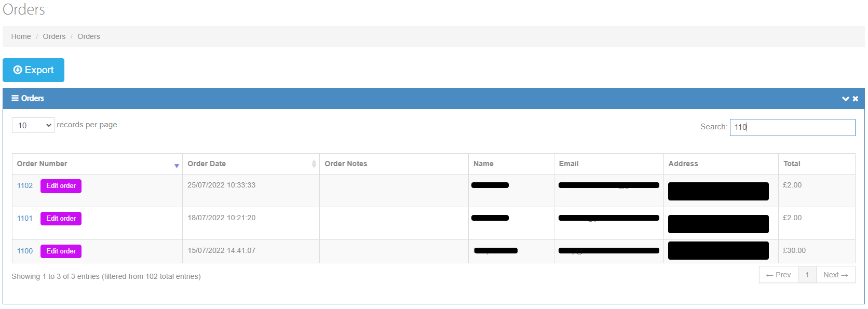Open order number 1101 link
Screen dimensions: 868x309
tap(25, 218)
